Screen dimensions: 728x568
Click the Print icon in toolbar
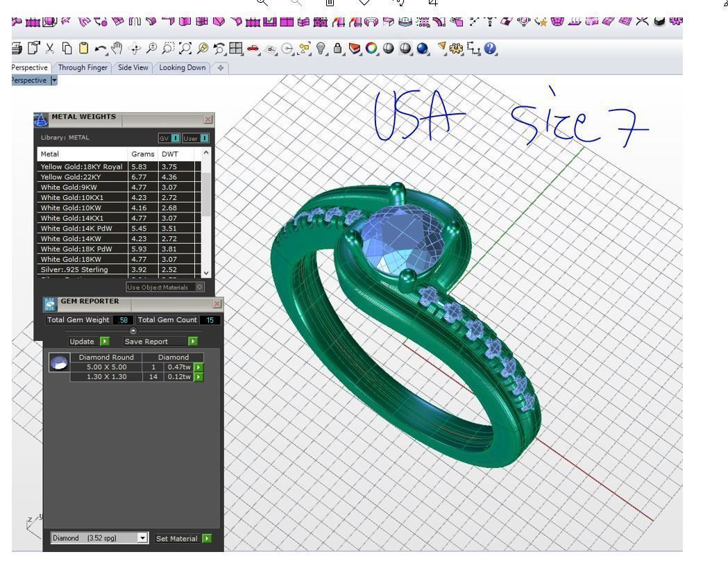(17, 48)
